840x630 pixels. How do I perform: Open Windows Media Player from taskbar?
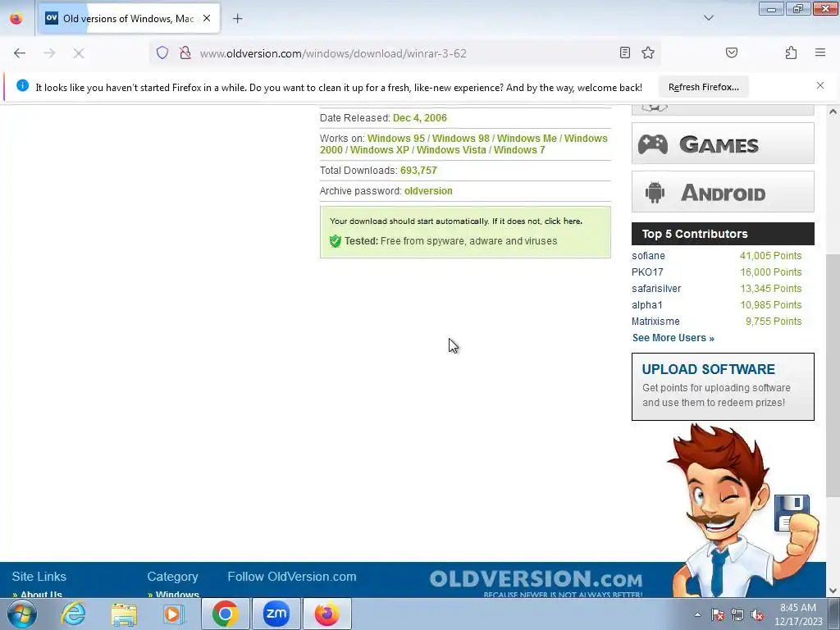tap(174, 614)
